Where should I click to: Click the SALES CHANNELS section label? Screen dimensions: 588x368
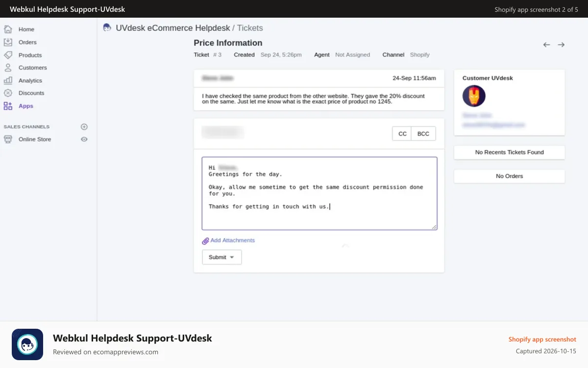pos(26,127)
